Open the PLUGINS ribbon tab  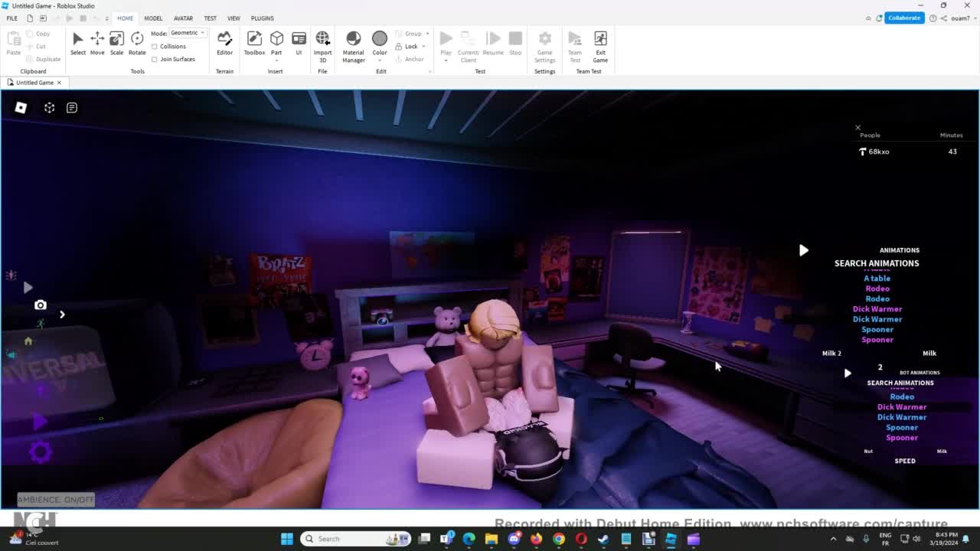(x=262, y=18)
